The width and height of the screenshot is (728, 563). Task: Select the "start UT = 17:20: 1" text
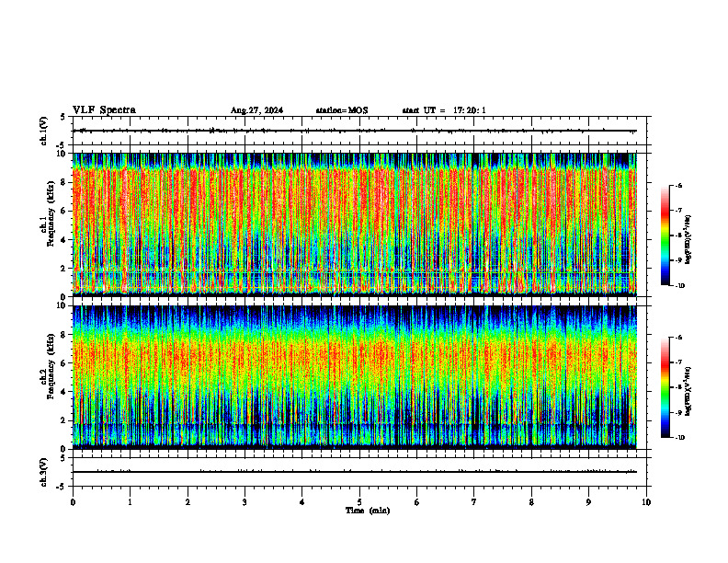pos(444,110)
